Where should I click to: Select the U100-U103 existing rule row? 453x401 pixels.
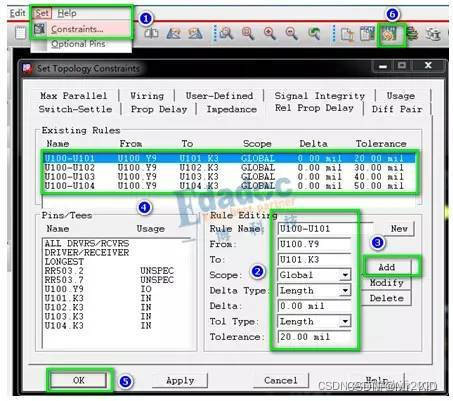click(230, 176)
